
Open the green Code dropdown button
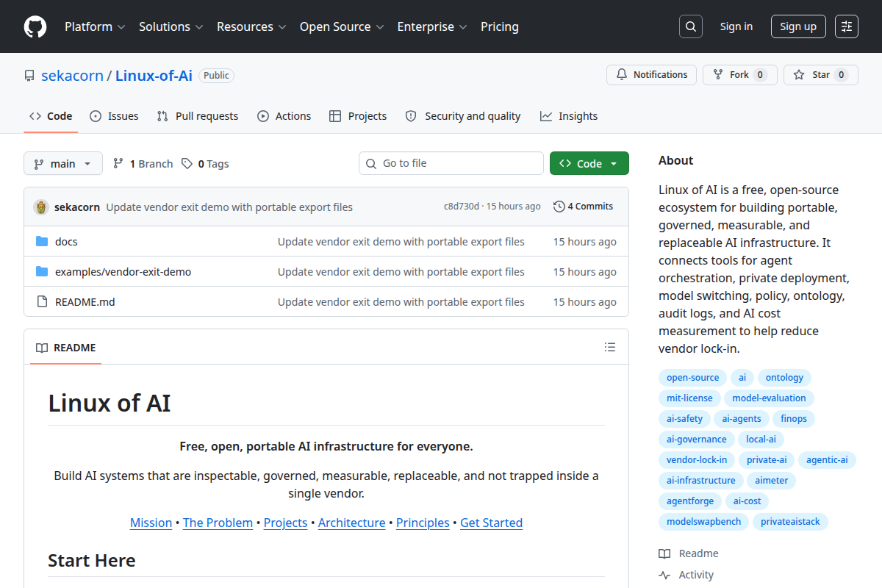tap(589, 164)
